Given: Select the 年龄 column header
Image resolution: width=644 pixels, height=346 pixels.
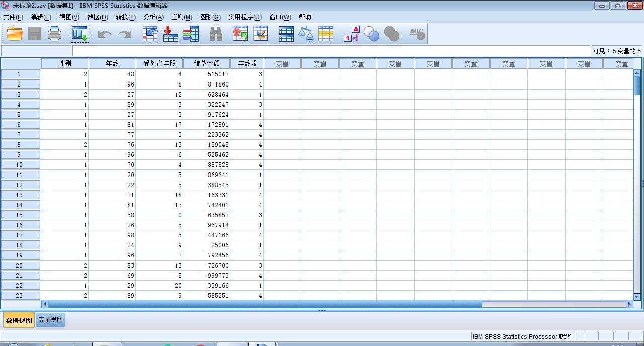Looking at the screenshot, I should (112, 64).
